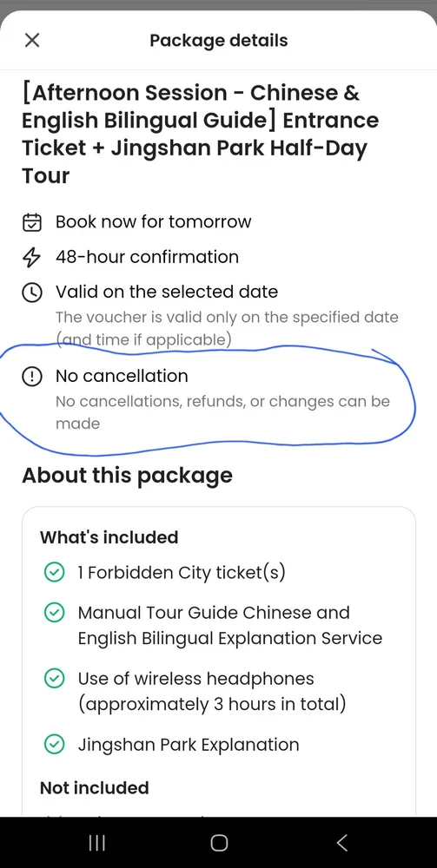Tap the calendar icon beside Book now

(x=31, y=222)
